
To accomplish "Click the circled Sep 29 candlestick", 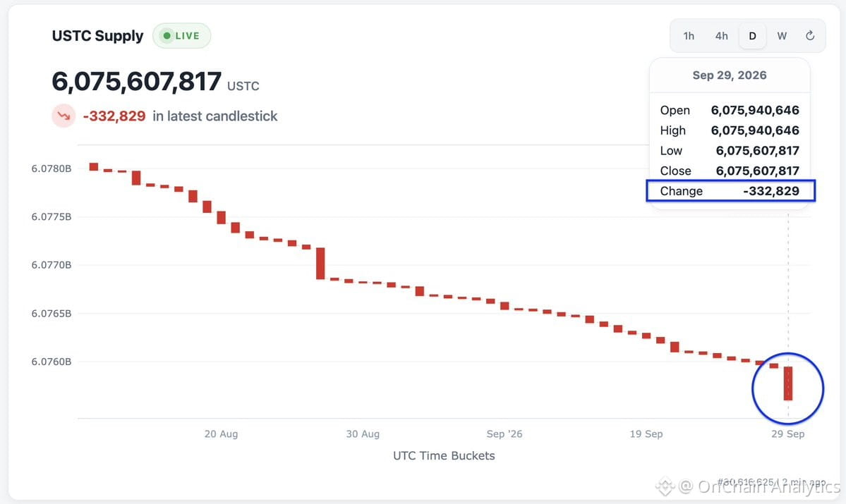I will (x=788, y=383).
